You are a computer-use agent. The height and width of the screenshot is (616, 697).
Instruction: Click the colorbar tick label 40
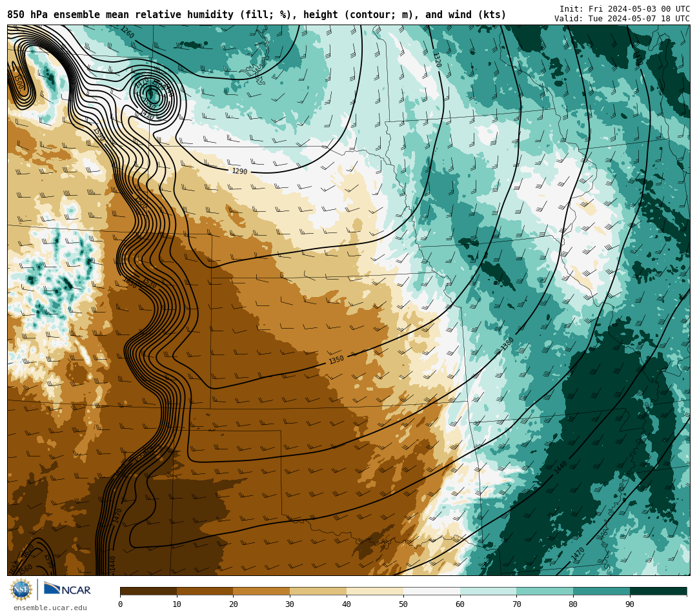pyautogui.click(x=347, y=604)
